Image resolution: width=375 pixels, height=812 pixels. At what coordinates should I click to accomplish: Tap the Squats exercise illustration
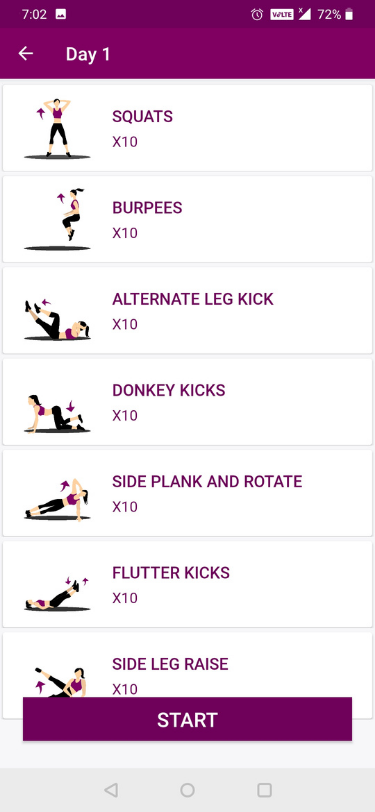(57, 128)
